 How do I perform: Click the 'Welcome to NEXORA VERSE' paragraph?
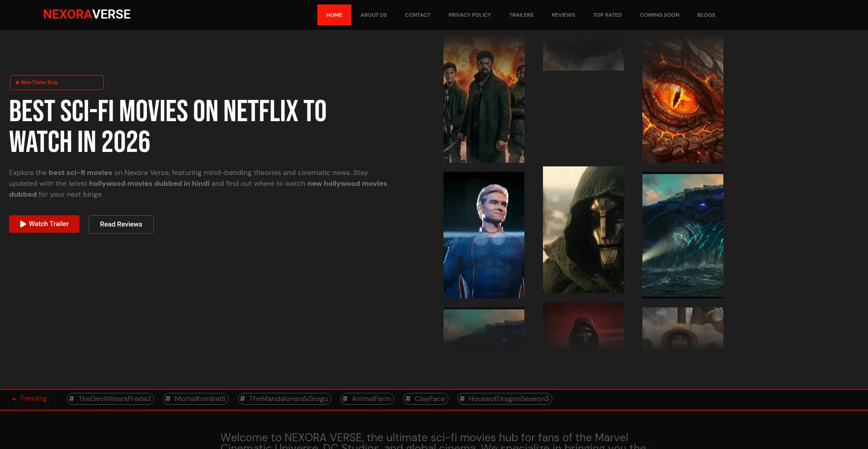tap(433, 441)
